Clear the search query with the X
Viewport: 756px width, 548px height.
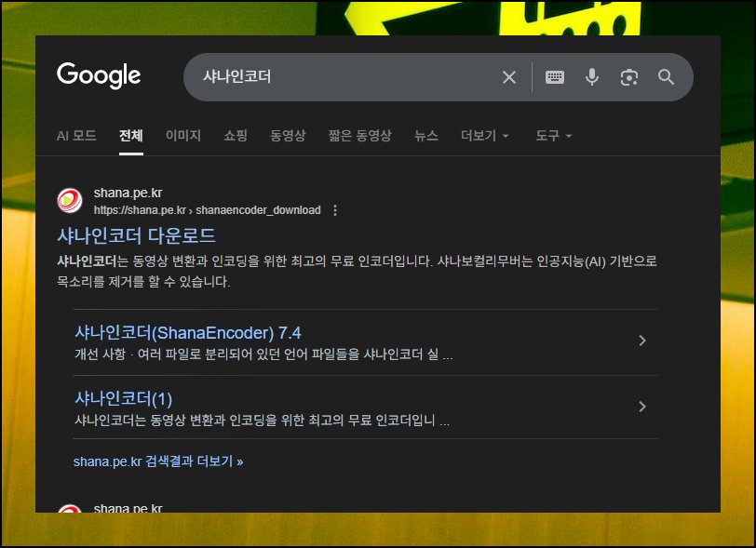coord(509,77)
